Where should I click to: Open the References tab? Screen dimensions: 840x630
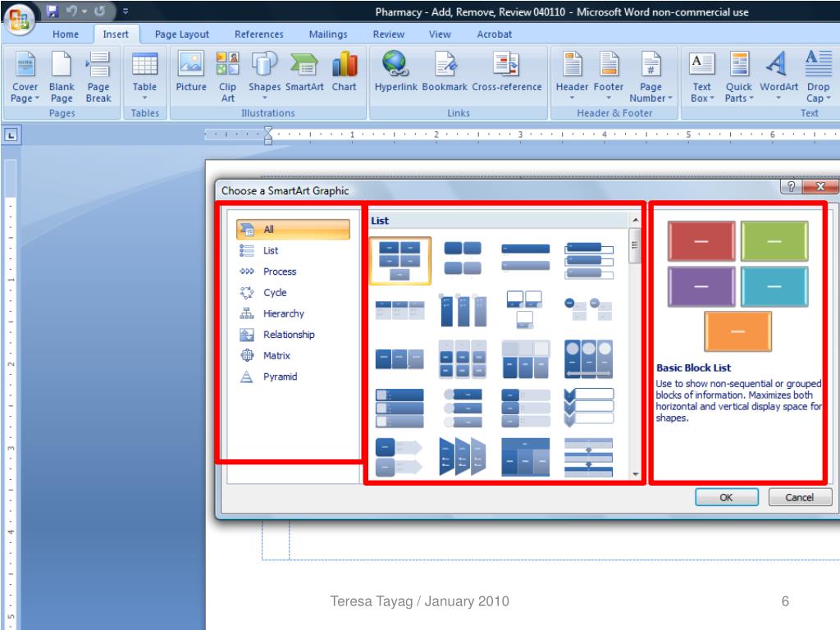[258, 34]
